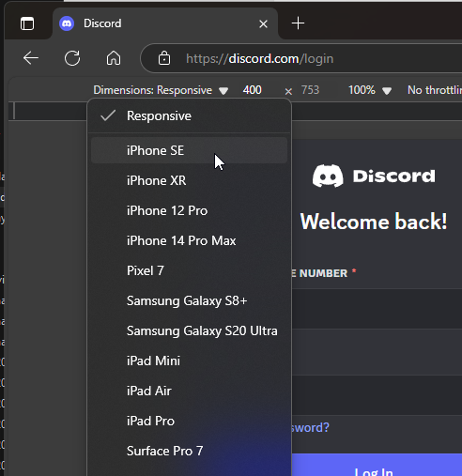
Task: Choose Samsung Galaxy S8+ device
Action: tap(190, 300)
